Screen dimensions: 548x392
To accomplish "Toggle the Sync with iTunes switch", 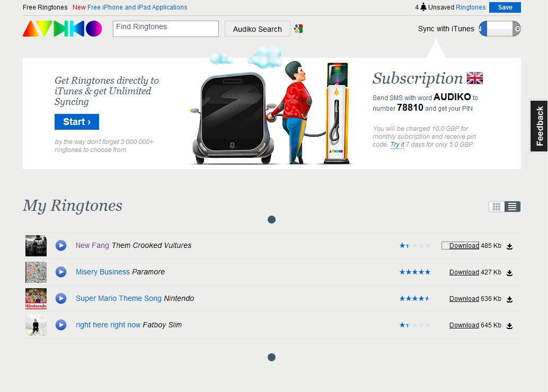I will pos(500,29).
